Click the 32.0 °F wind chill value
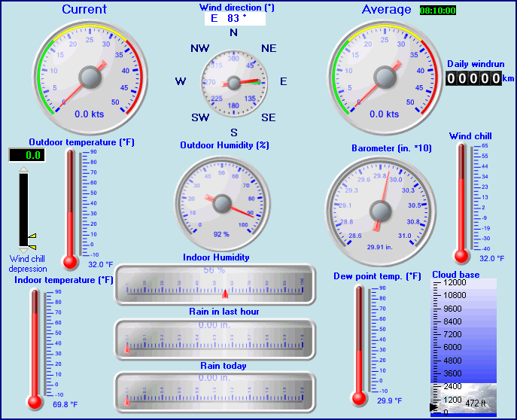 pos(492,258)
